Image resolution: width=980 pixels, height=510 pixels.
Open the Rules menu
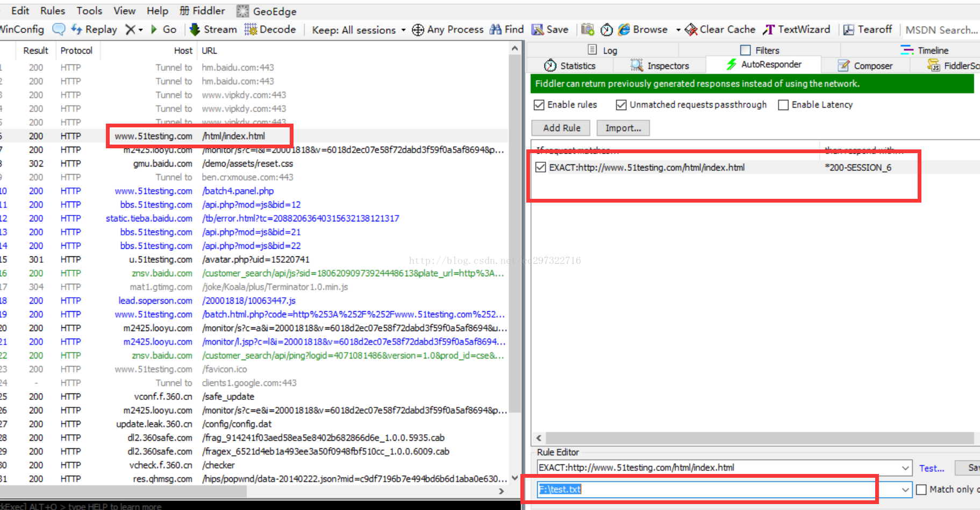click(53, 11)
